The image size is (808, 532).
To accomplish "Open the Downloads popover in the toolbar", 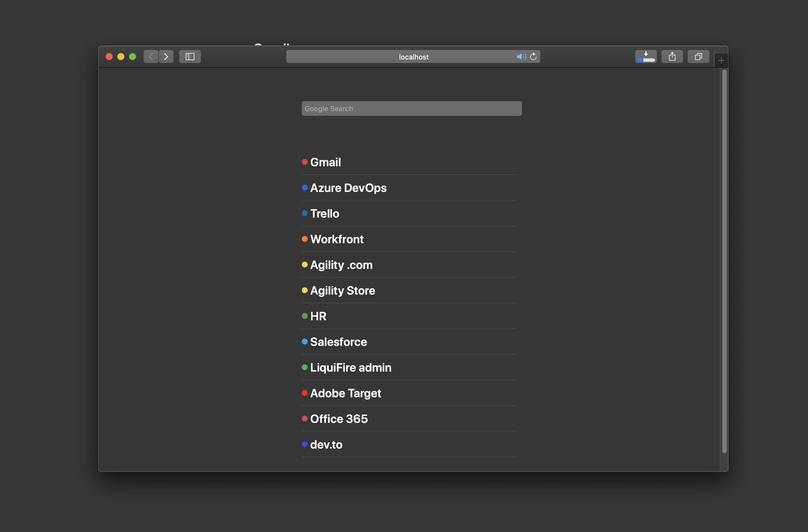I will point(646,57).
